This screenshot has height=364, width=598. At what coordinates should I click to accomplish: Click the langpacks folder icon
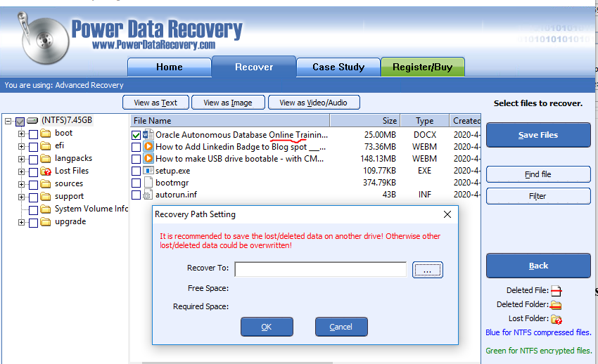(x=46, y=158)
